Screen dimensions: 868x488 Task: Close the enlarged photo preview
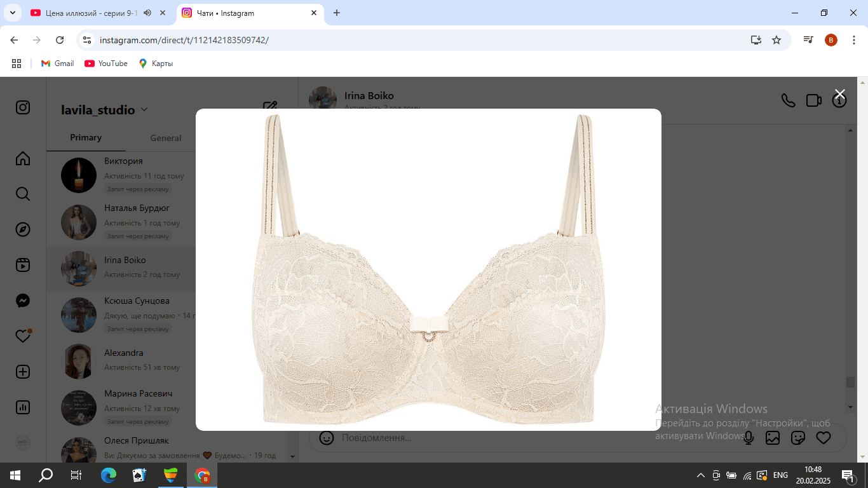coord(839,94)
